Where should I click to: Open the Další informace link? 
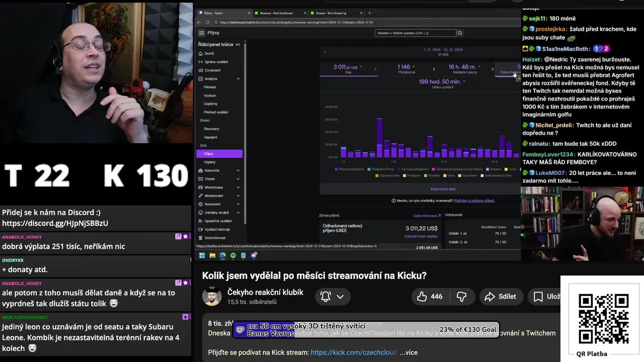427,216
